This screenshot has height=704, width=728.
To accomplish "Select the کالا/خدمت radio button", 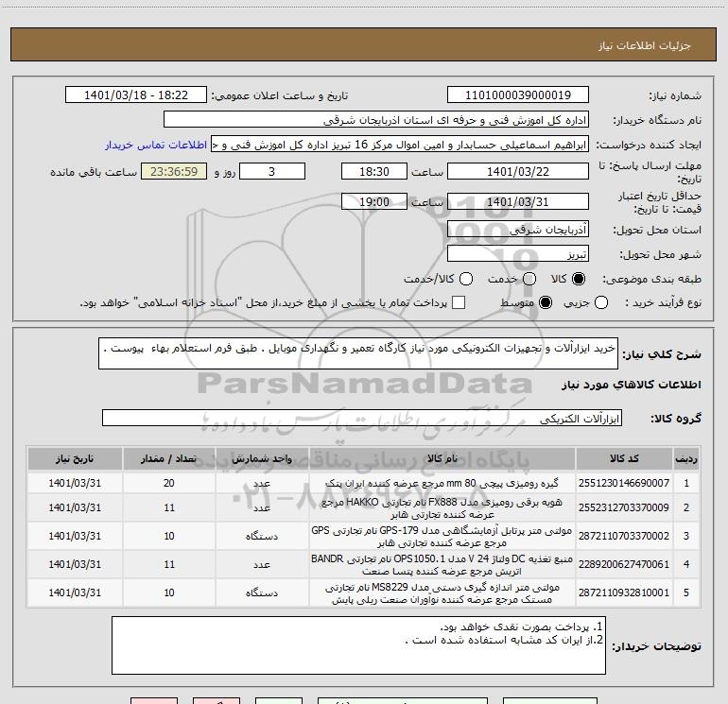I will tap(466, 279).
